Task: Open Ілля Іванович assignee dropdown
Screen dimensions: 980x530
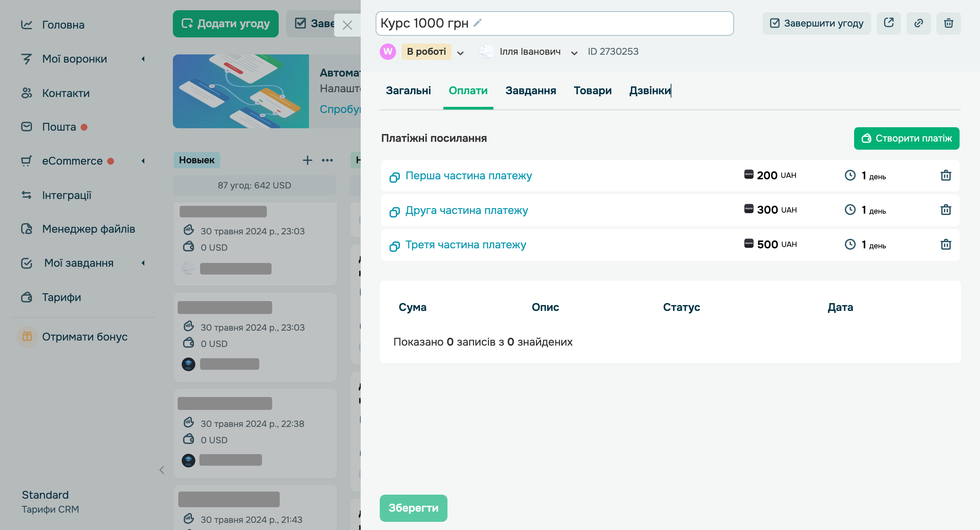Action: [574, 52]
